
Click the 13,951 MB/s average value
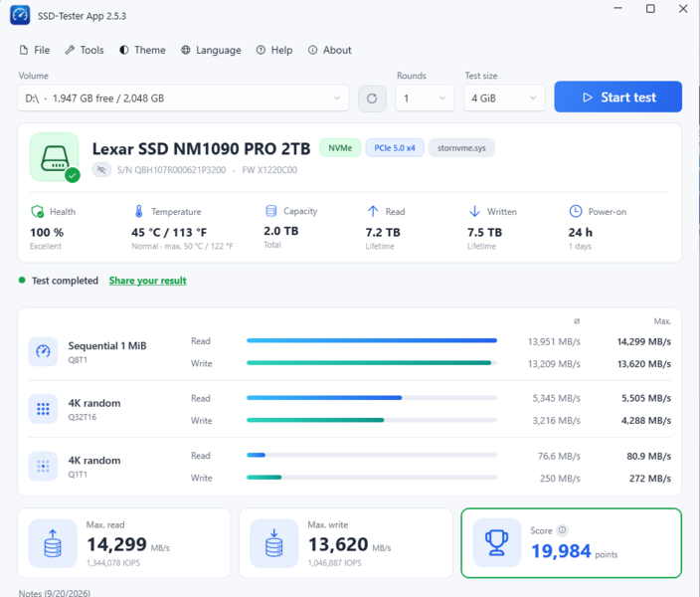point(554,342)
